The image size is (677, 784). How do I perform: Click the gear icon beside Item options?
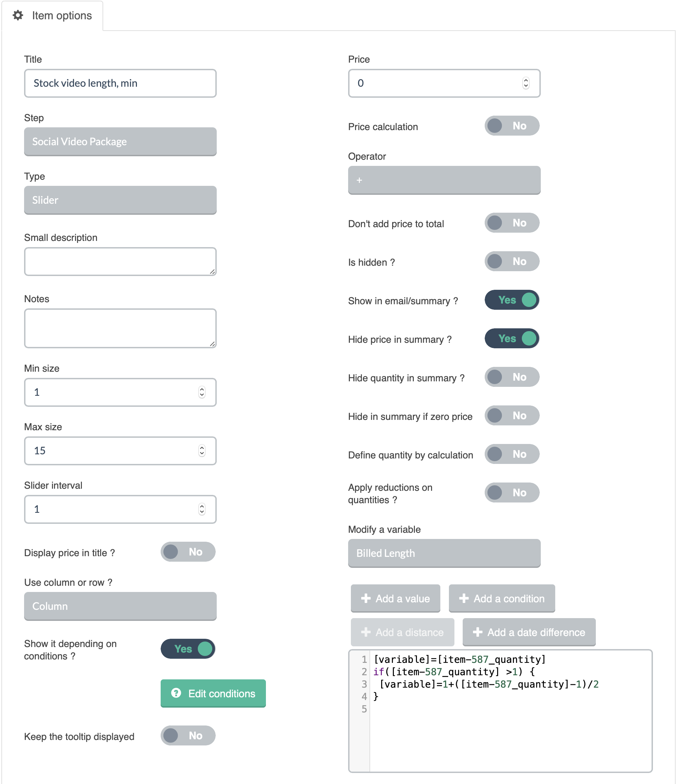(18, 15)
